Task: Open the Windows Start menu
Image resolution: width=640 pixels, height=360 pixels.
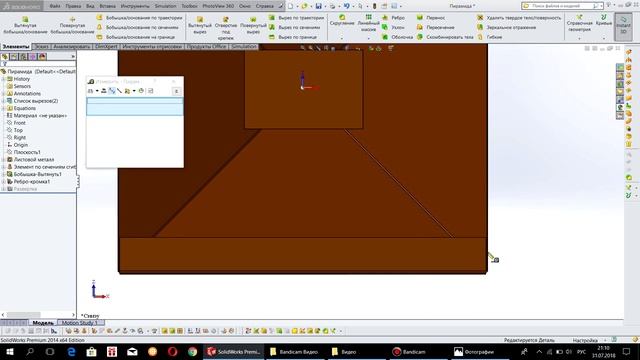Action: [x=10, y=352]
